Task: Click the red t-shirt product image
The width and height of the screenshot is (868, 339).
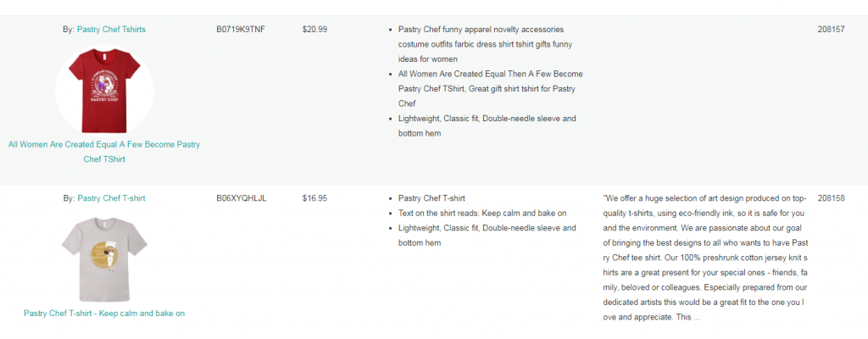Action: [x=104, y=91]
